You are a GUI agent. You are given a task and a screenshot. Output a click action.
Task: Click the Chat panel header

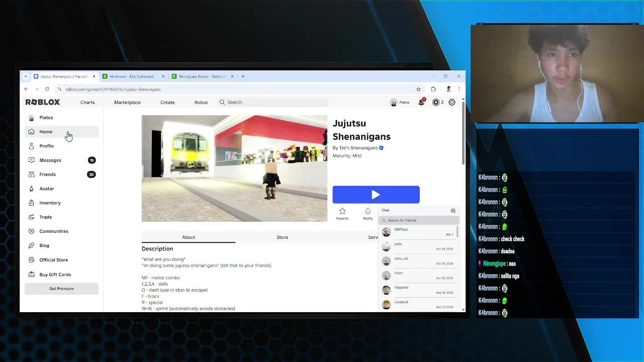pyautogui.click(x=418, y=210)
